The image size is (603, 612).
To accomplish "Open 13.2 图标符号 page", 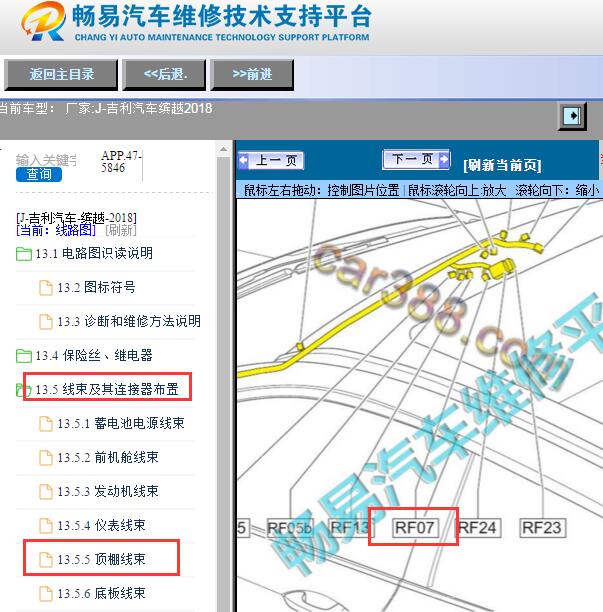I will pos(96,288).
